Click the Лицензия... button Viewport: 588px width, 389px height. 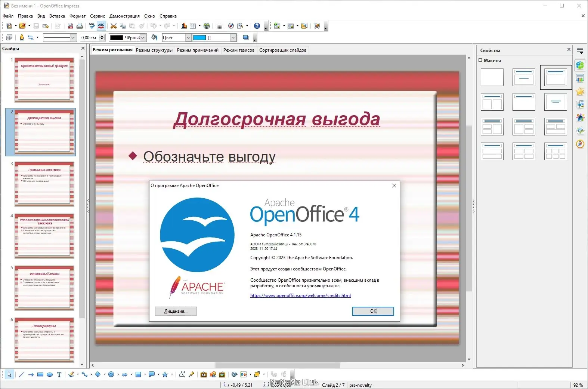(176, 311)
